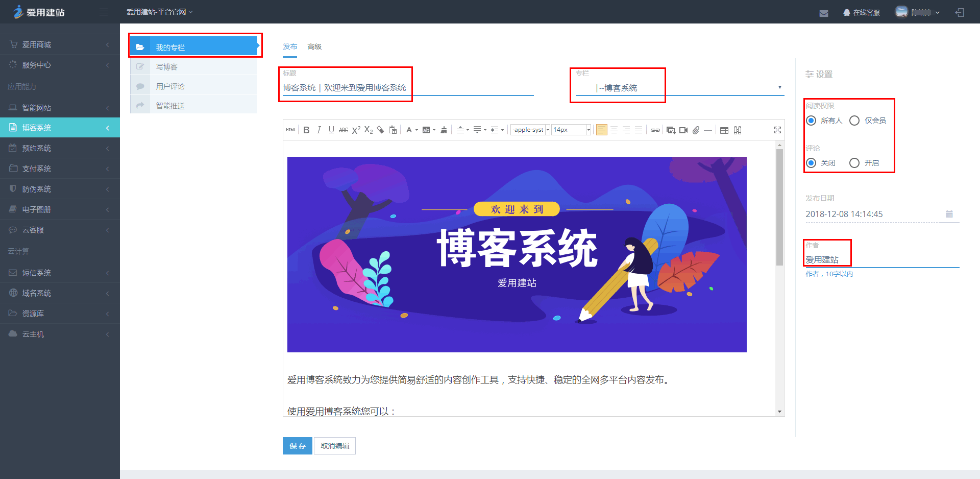Click the eraser clear-format icon
Image resolution: width=980 pixels, height=479 pixels.
(380, 130)
